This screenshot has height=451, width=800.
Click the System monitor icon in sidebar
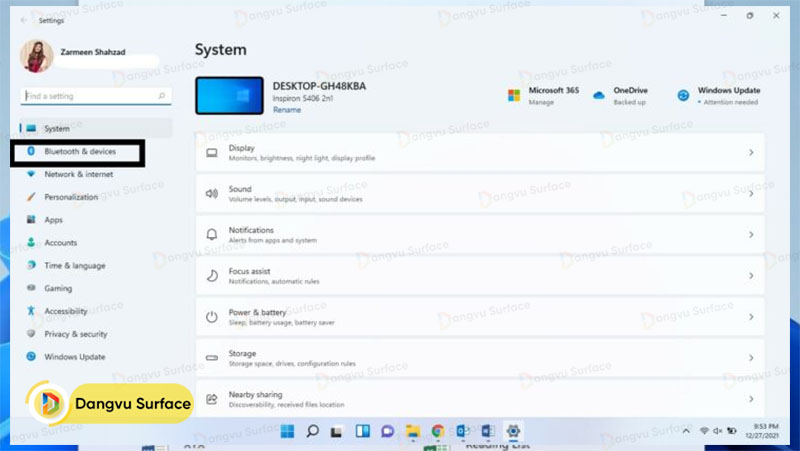coord(31,129)
